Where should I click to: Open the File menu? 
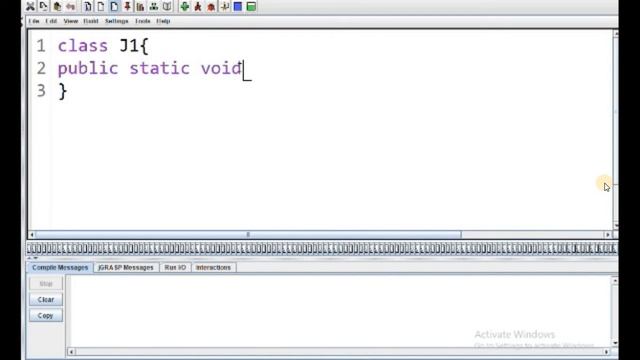[x=34, y=21]
